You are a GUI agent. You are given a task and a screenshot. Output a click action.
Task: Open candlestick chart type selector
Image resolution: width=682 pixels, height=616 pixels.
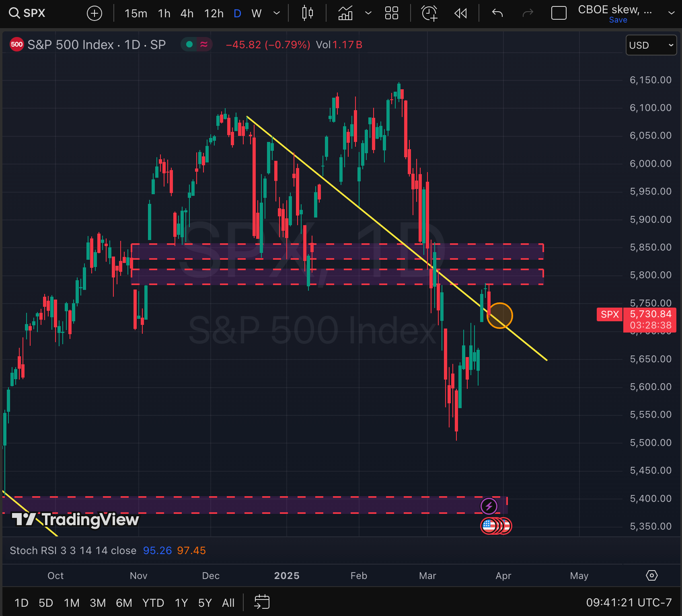click(x=308, y=13)
